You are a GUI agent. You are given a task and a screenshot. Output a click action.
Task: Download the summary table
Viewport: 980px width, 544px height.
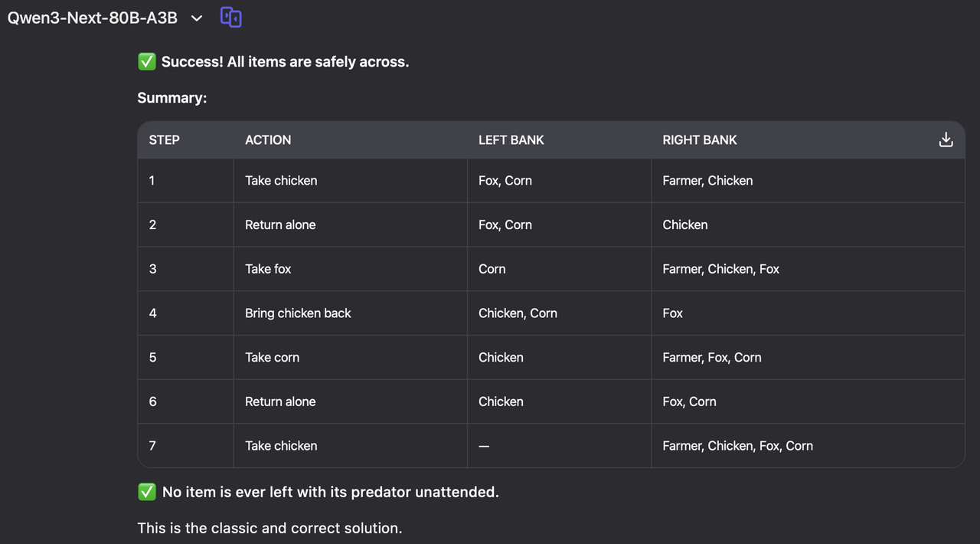946,139
